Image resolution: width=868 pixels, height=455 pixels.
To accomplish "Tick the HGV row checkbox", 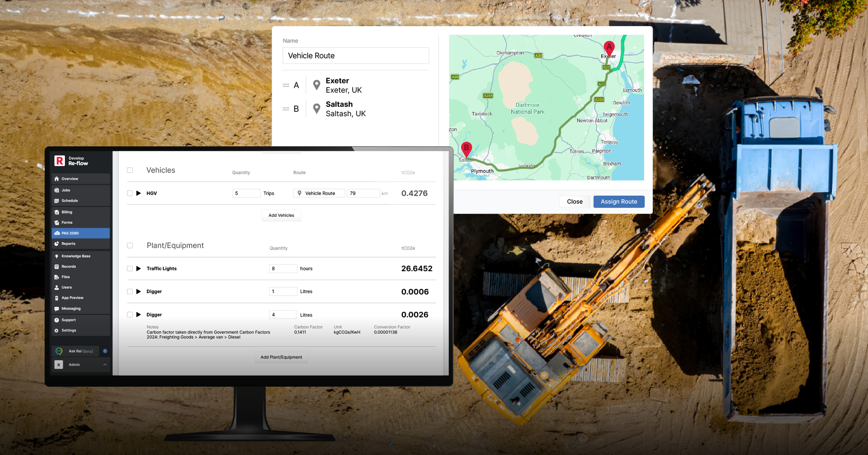I will click(x=130, y=193).
